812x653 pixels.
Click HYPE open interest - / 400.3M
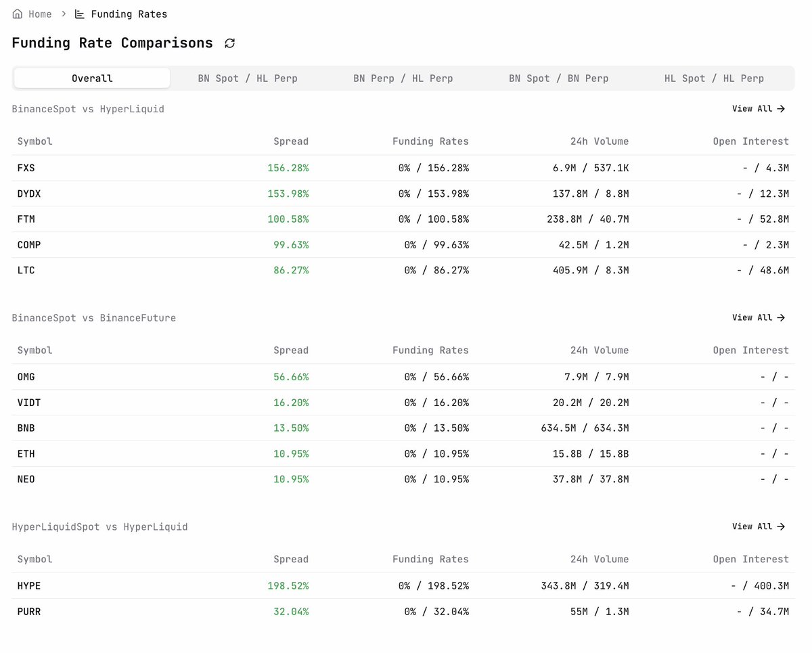(x=760, y=586)
